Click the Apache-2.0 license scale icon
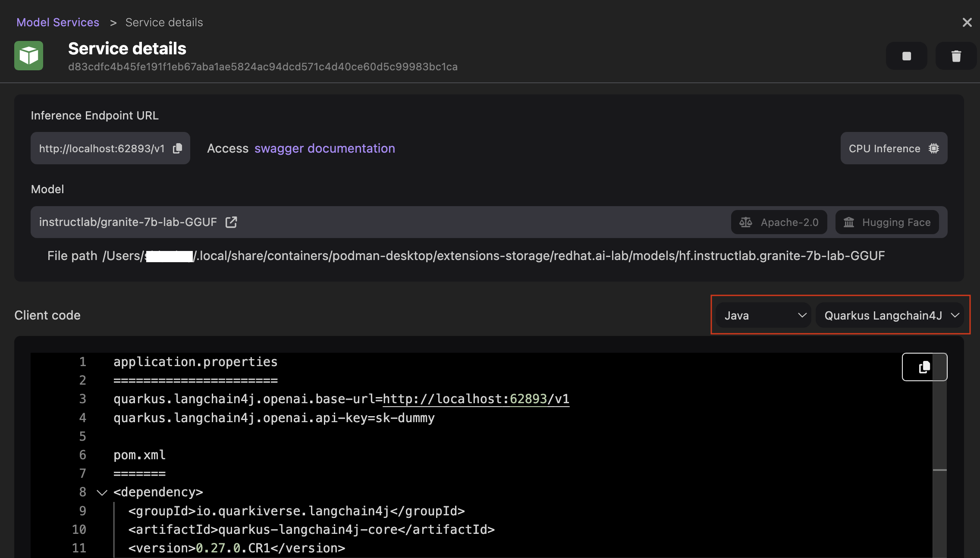The height and width of the screenshot is (558, 980). click(746, 222)
